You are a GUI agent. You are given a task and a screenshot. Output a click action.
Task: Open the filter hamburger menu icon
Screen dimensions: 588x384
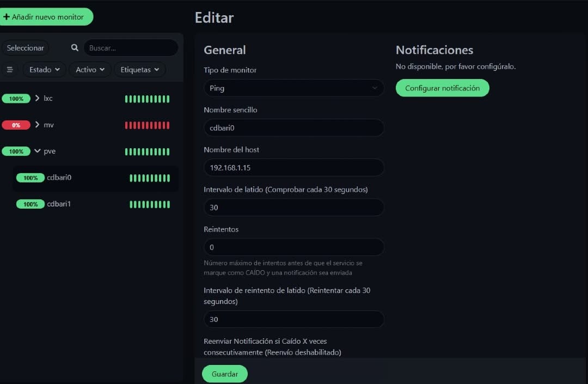10,70
